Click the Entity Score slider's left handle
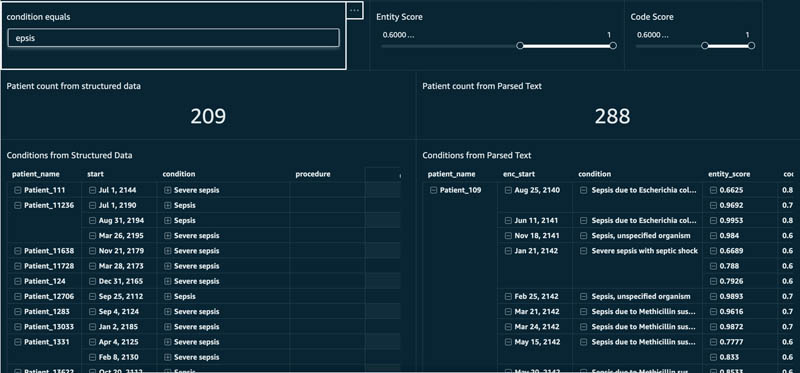Screen dimensions: 800x373 tap(520, 45)
